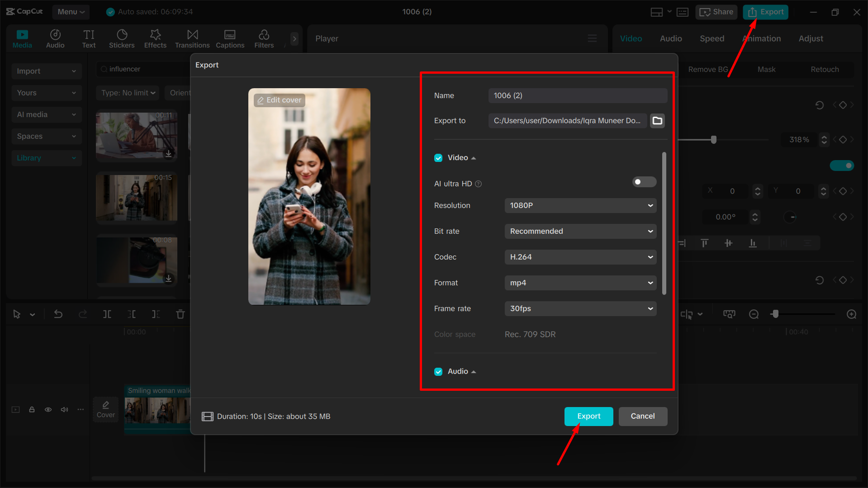Click Cancel to close the Export dialog
This screenshot has height=488, width=868.
(643, 416)
